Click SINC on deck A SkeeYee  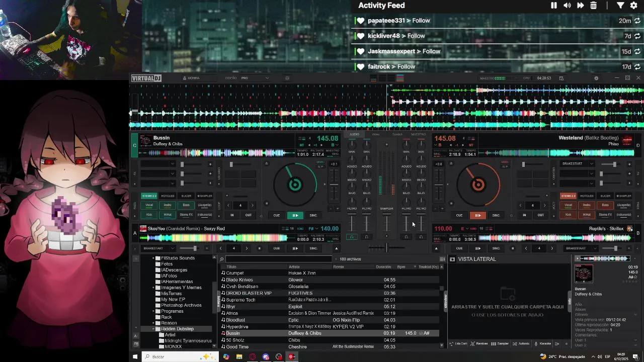coord(313,248)
